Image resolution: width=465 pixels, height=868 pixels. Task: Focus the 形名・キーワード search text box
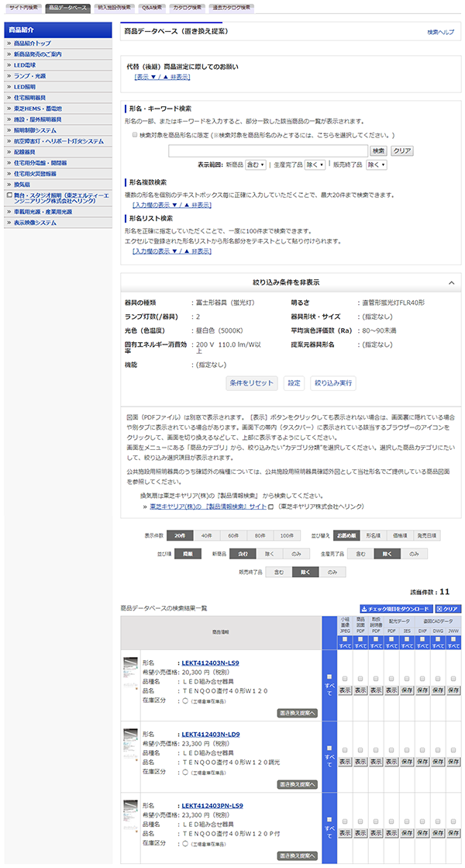pyautogui.click(x=268, y=150)
